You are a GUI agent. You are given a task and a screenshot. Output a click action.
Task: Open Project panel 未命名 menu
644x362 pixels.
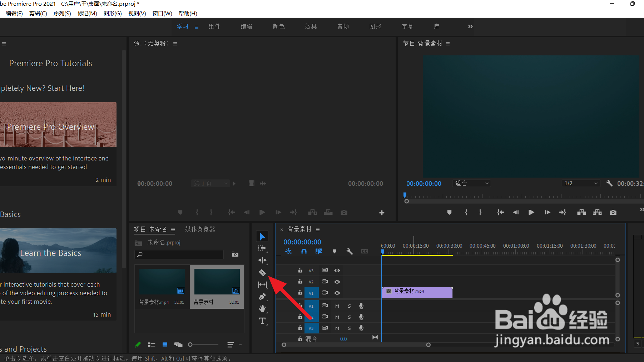[x=173, y=229]
